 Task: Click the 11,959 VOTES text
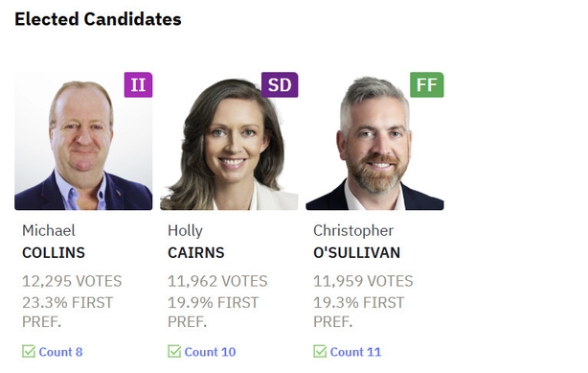(x=363, y=281)
